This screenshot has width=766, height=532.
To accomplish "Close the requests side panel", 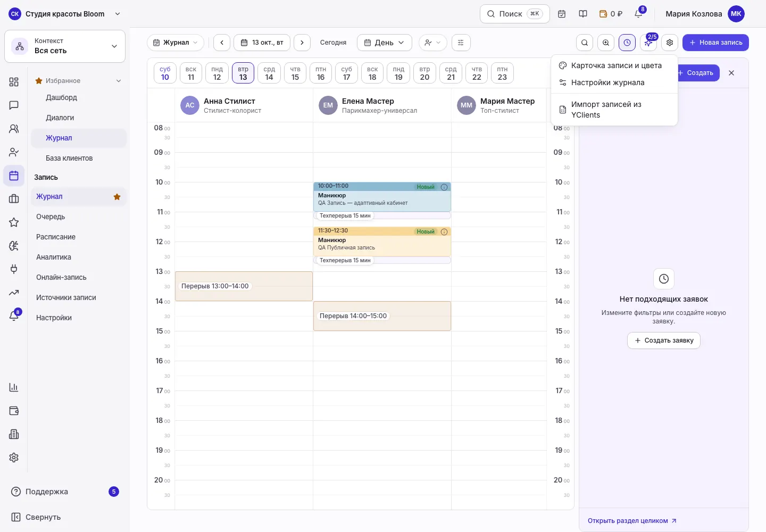I will [731, 73].
